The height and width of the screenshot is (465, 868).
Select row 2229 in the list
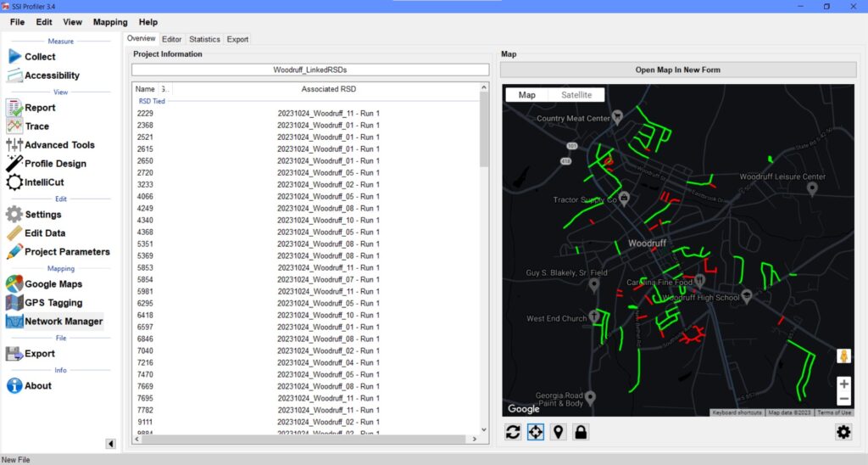point(305,113)
